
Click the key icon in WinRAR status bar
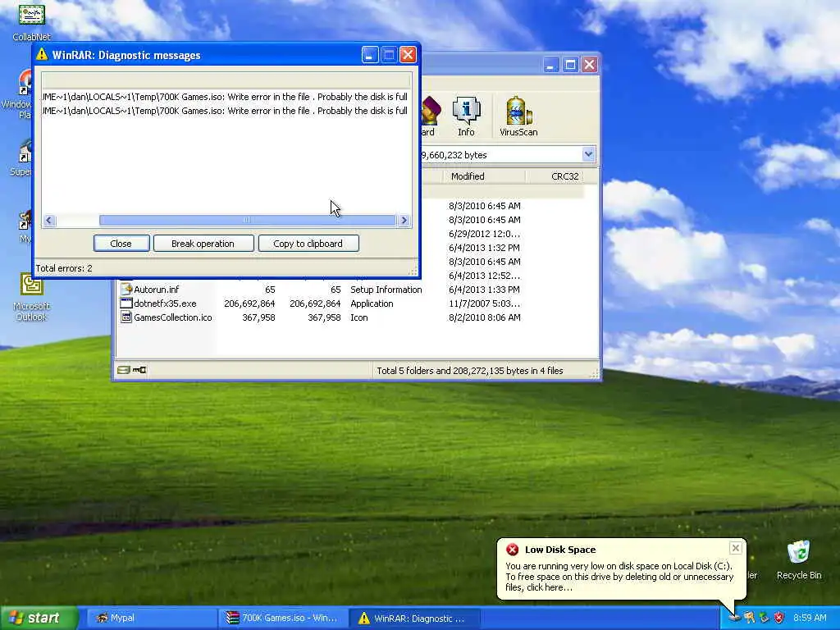pyautogui.click(x=139, y=370)
